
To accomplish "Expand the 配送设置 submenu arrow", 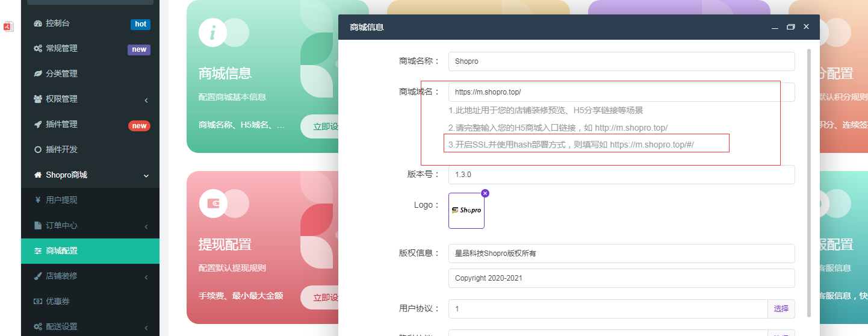I will point(146,328).
